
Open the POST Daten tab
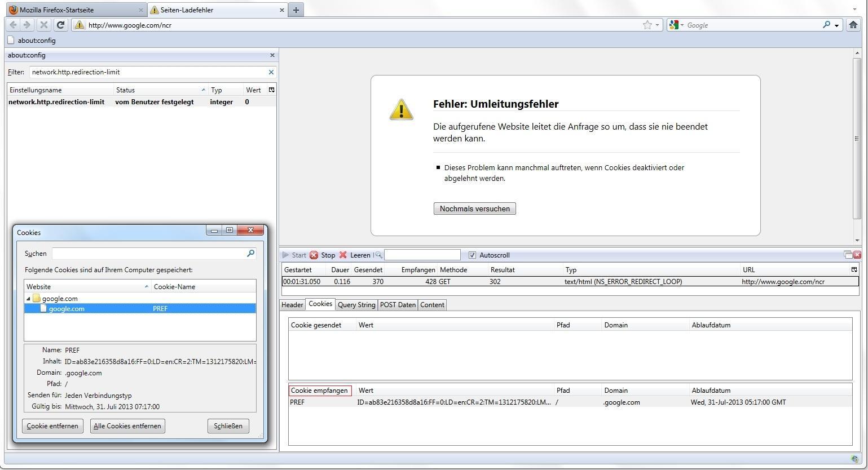(x=398, y=305)
